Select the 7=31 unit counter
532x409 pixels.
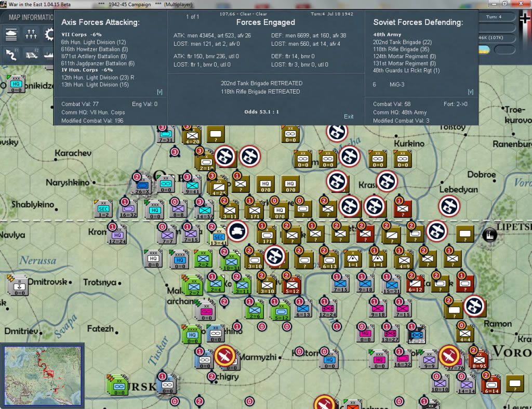click(166, 135)
